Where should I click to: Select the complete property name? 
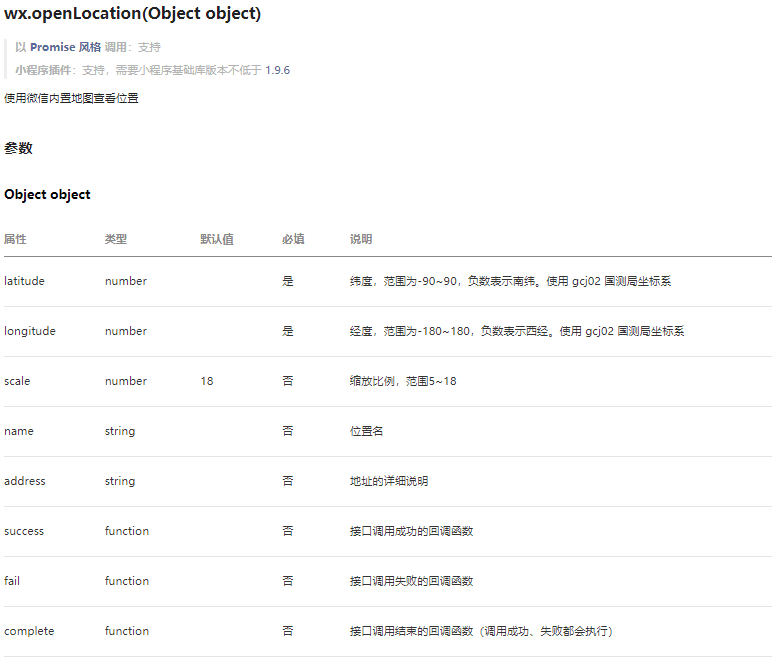click(x=29, y=631)
